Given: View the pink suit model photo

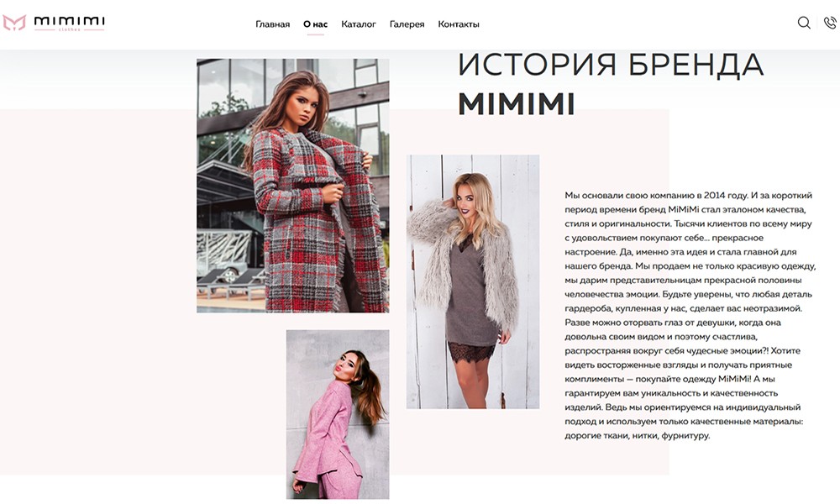Looking at the screenshot, I should tap(338, 414).
